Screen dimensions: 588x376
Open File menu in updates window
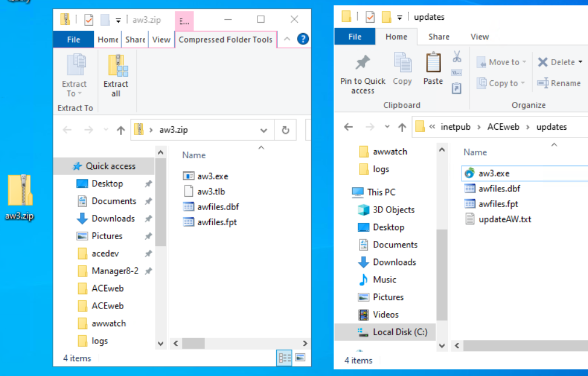355,37
